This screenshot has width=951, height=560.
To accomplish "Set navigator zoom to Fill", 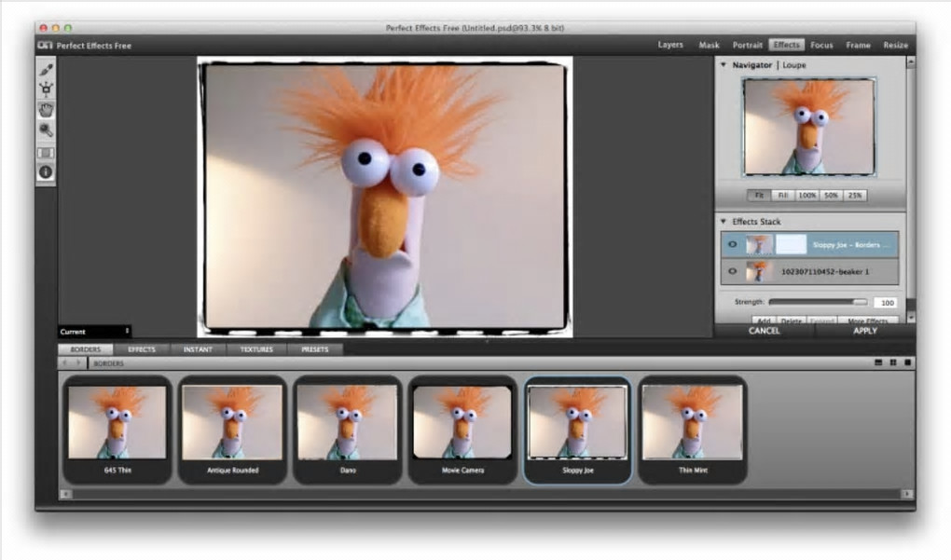I will pos(783,195).
